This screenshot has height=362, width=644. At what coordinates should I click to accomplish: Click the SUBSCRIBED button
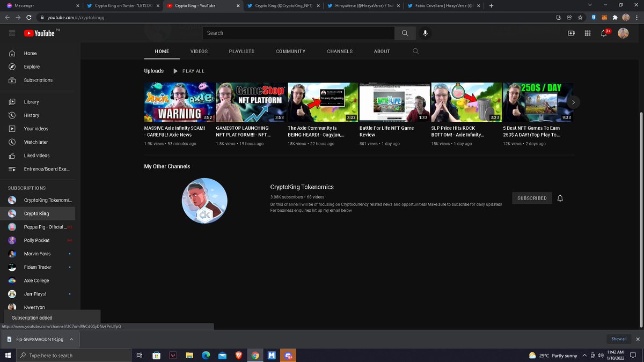532,198
